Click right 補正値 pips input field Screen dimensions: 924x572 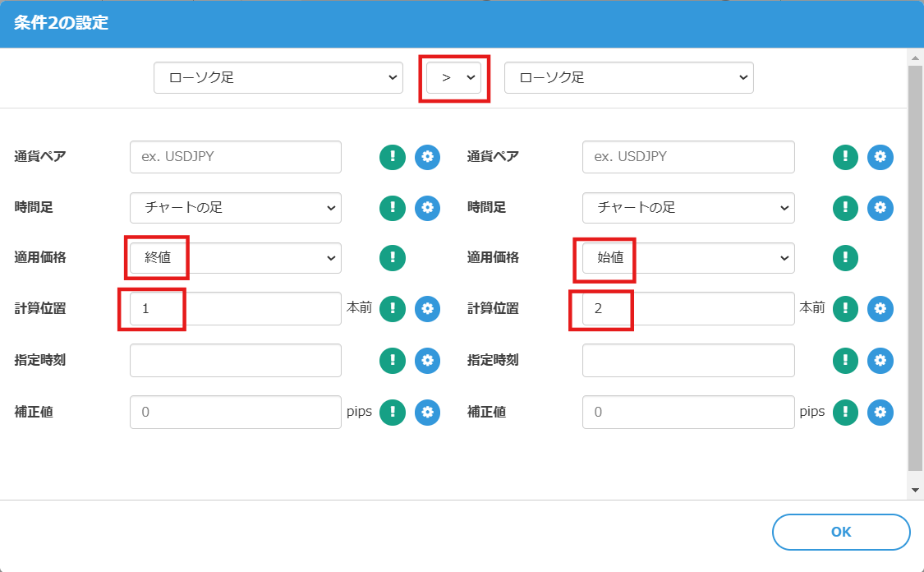[688, 412]
